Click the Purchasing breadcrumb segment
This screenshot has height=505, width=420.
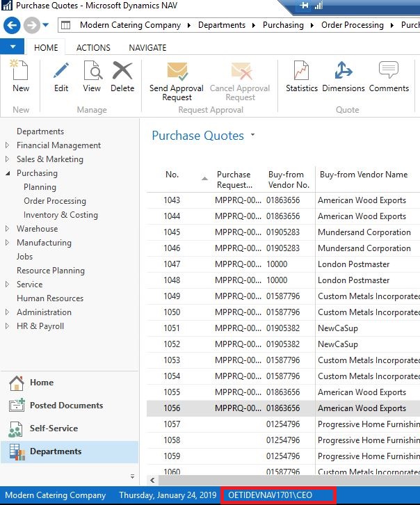point(283,25)
